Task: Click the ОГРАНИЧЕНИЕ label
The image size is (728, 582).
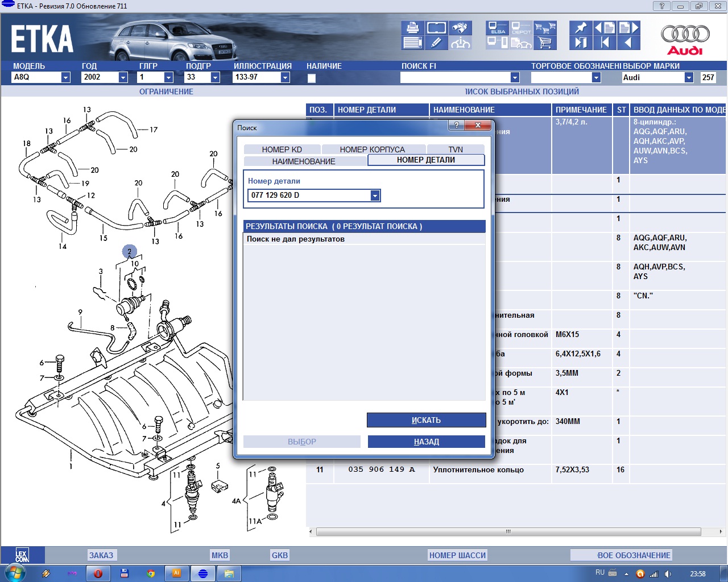Action: 166,92
